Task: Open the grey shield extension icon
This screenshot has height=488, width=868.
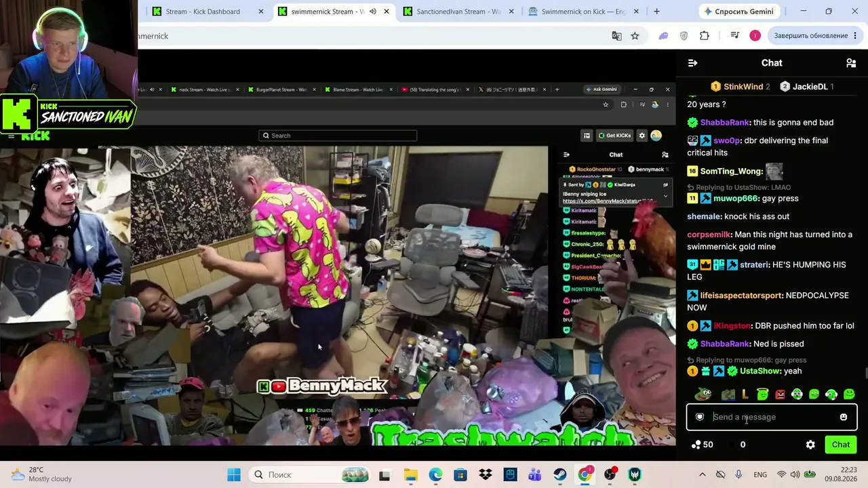Action: point(684,36)
